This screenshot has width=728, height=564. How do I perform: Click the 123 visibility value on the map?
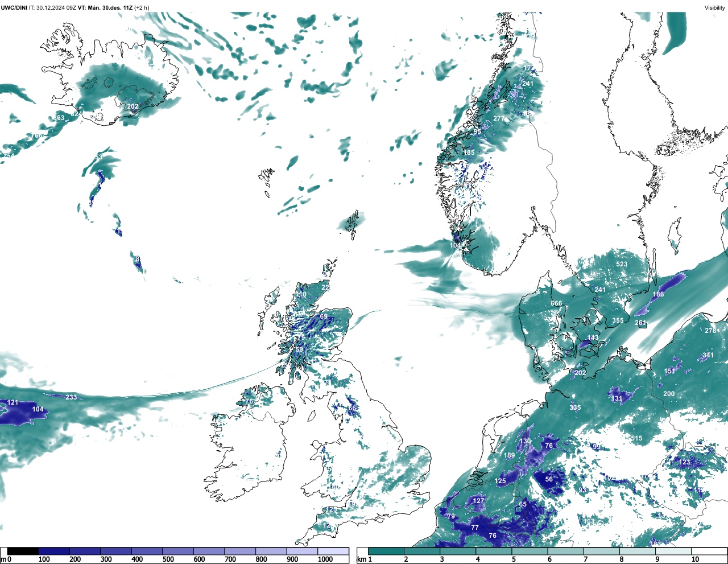click(685, 462)
